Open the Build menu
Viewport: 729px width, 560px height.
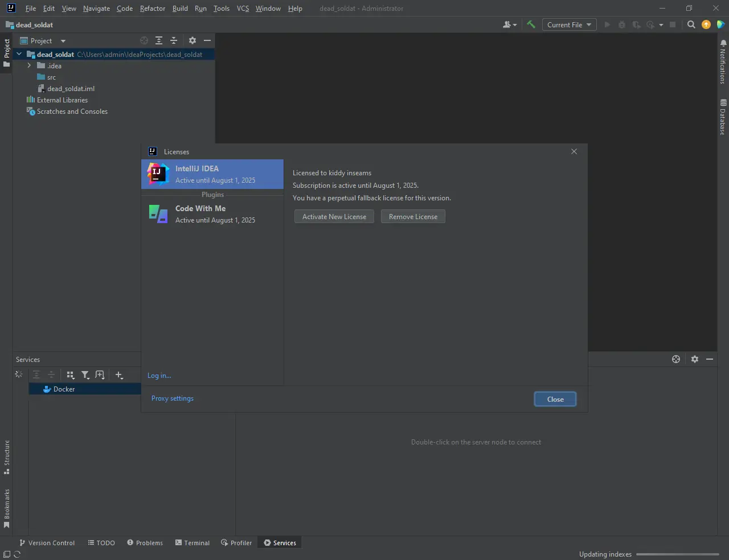(x=180, y=9)
